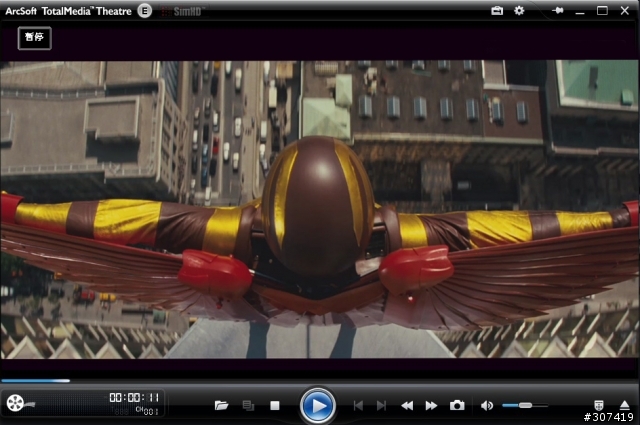Open a media file via folder icon

click(x=221, y=405)
